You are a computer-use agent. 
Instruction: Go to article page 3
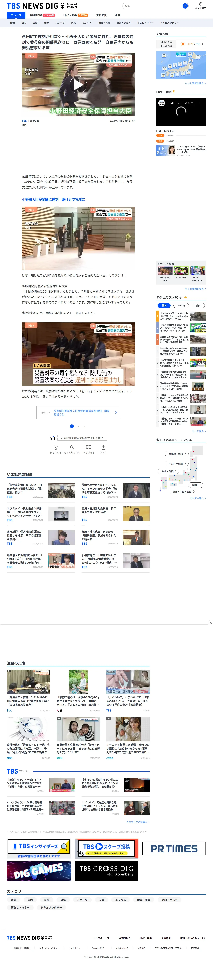[x=85, y=426]
